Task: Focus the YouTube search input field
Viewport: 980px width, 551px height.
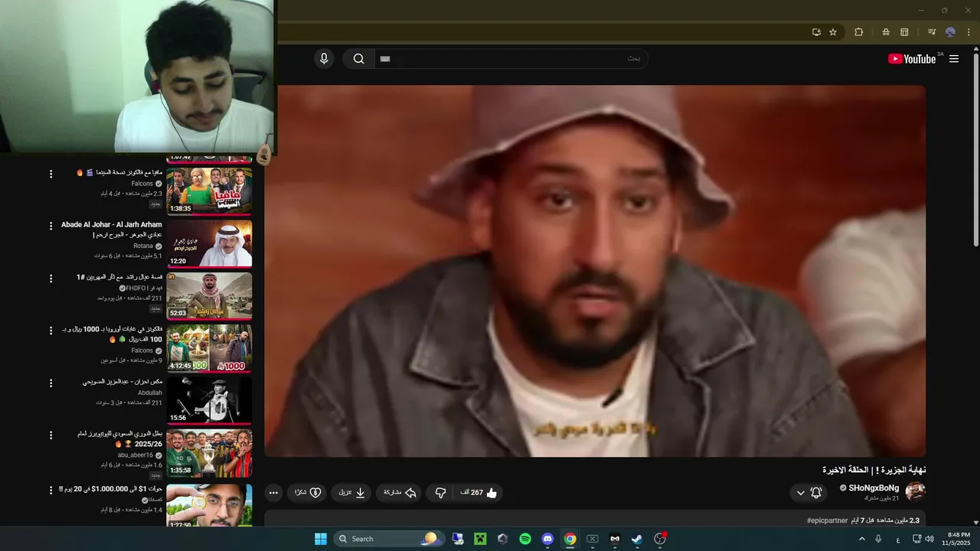Action: pos(511,59)
